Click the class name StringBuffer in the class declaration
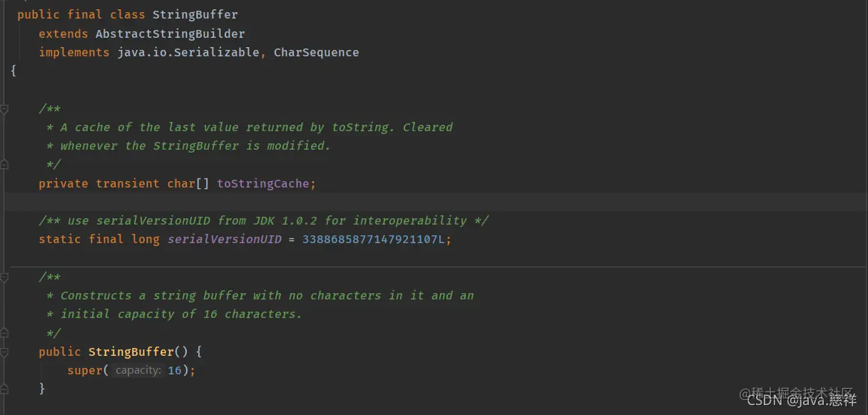This screenshot has height=415, width=868. point(195,14)
